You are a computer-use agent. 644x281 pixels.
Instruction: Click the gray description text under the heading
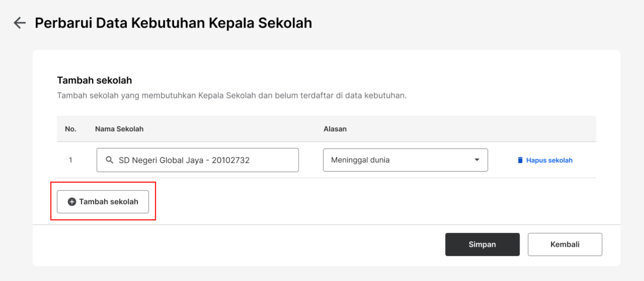[232, 95]
